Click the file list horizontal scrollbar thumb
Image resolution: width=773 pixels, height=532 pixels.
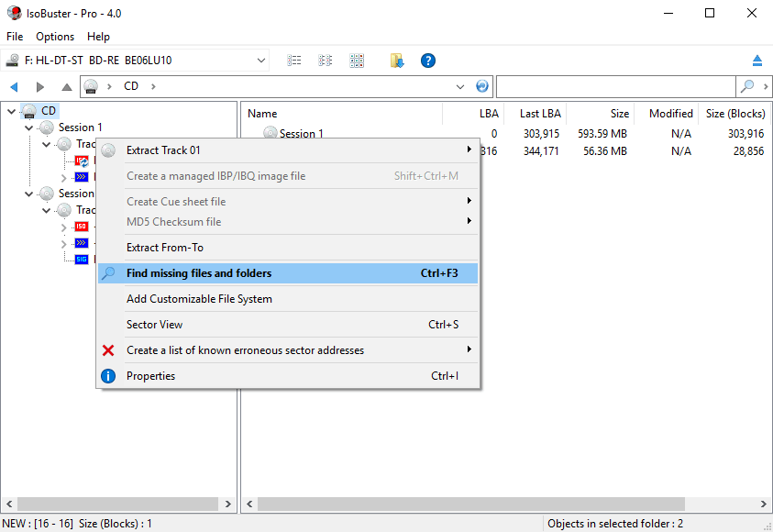(x=470, y=504)
